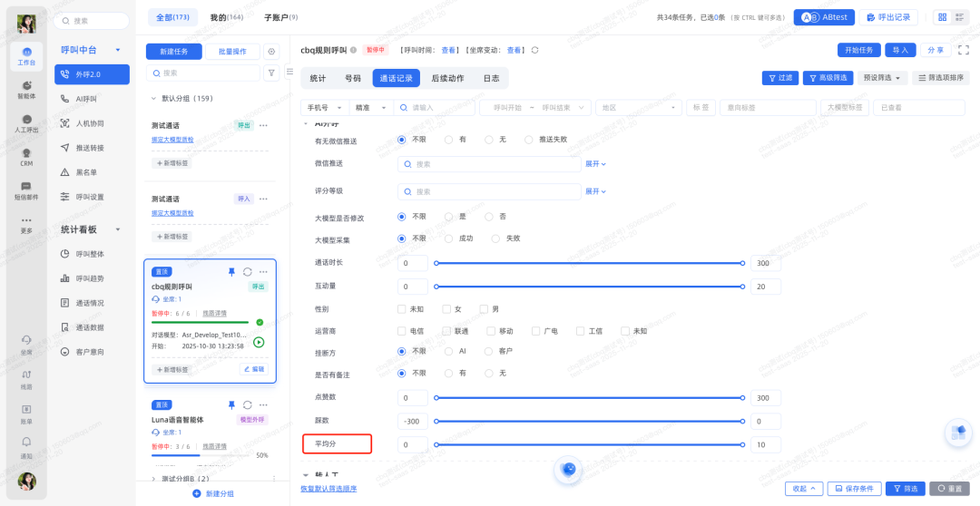Open the 预设筛选 dropdown

[x=882, y=78]
